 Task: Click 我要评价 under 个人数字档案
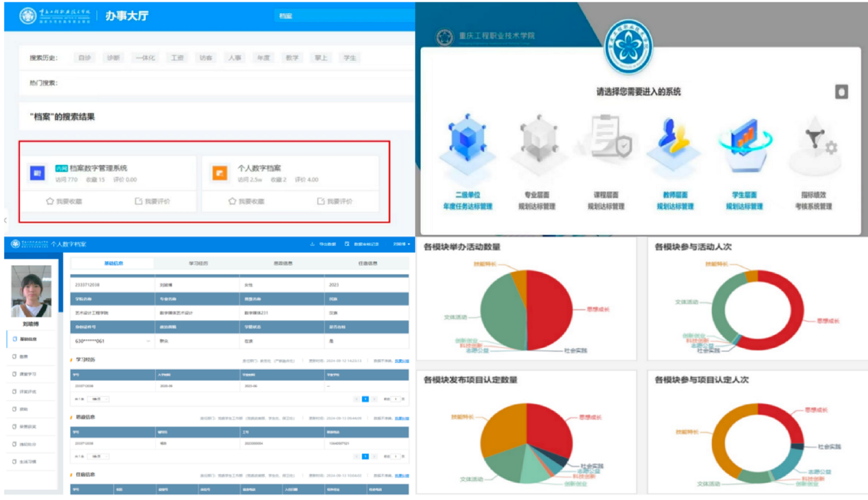pos(335,201)
